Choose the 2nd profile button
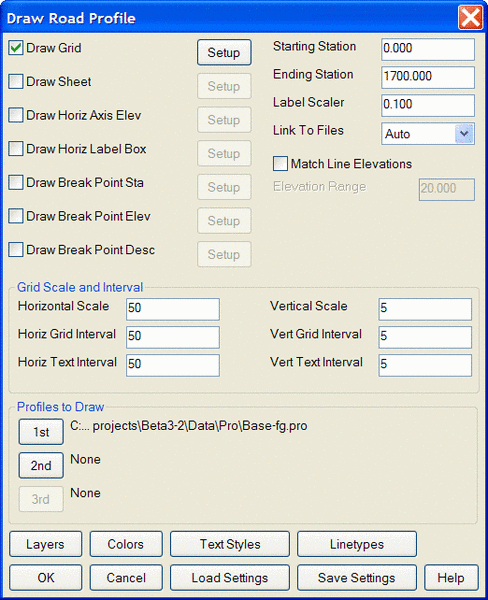Viewport: 488px width, 600px height. click(41, 465)
